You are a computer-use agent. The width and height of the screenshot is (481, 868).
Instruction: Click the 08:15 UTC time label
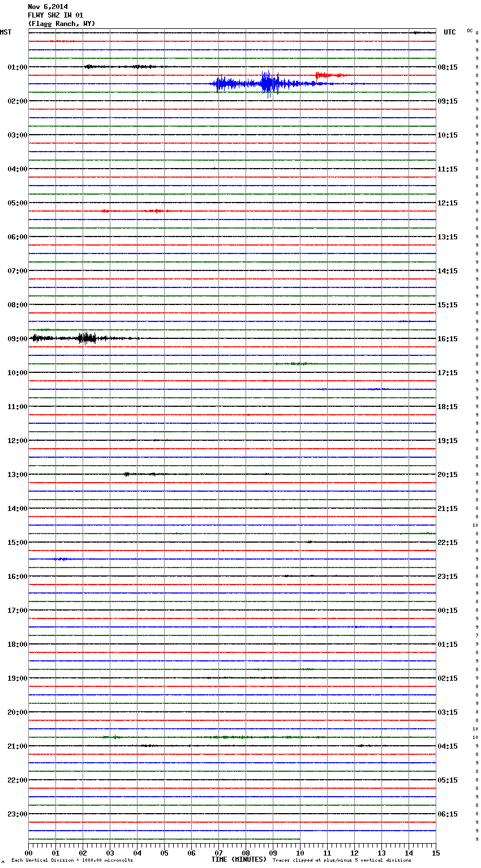(x=448, y=67)
